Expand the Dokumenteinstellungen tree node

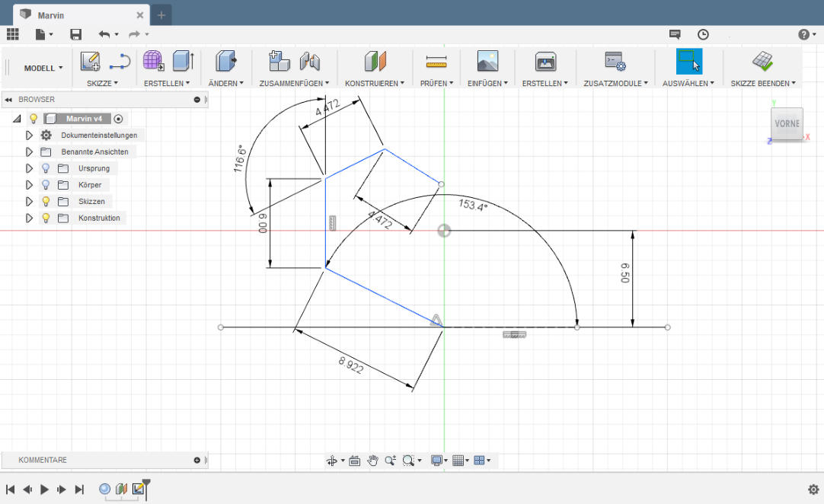[29, 136]
